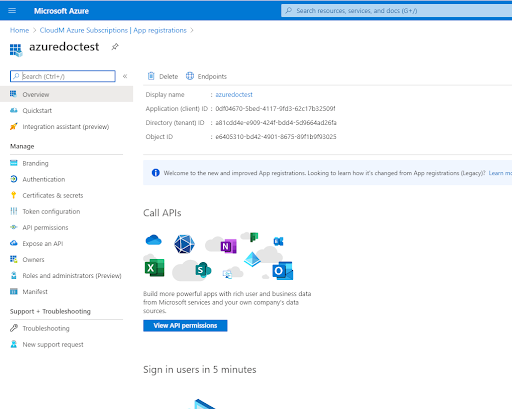
Task: Open the Manifest editor
Action: click(35, 292)
